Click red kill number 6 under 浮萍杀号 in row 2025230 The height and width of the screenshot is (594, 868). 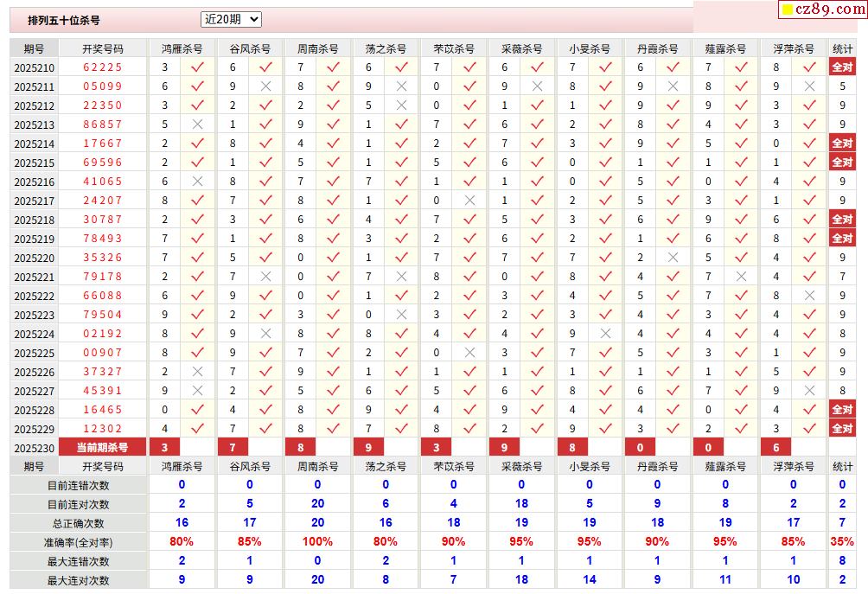[x=776, y=447]
